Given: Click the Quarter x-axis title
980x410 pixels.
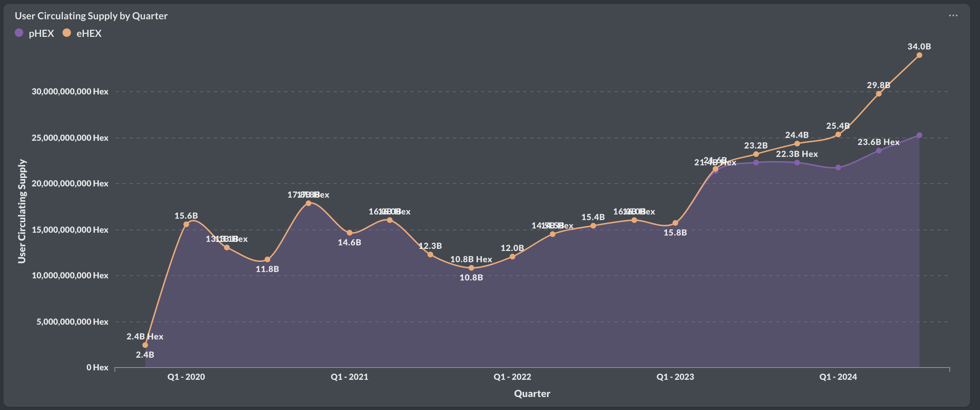Looking at the screenshot, I should [532, 394].
